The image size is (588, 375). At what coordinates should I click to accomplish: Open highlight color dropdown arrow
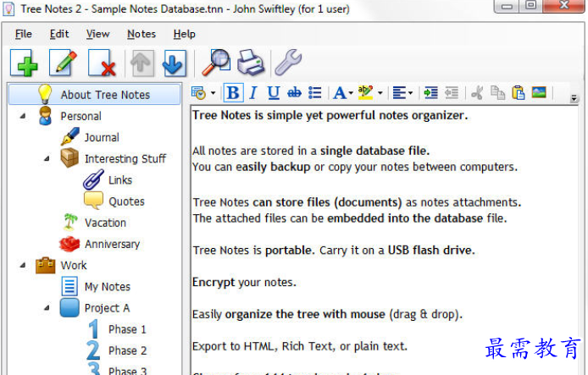pos(380,93)
